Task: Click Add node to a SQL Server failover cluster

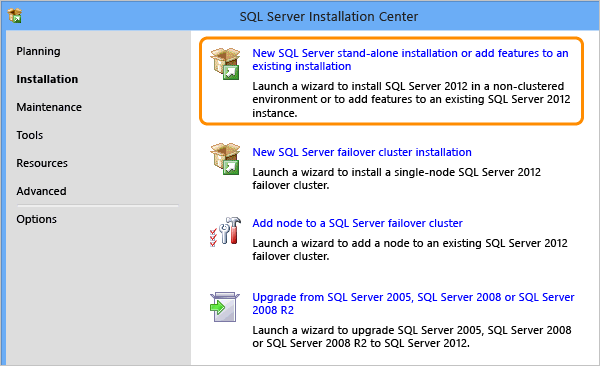Action: coord(357,223)
